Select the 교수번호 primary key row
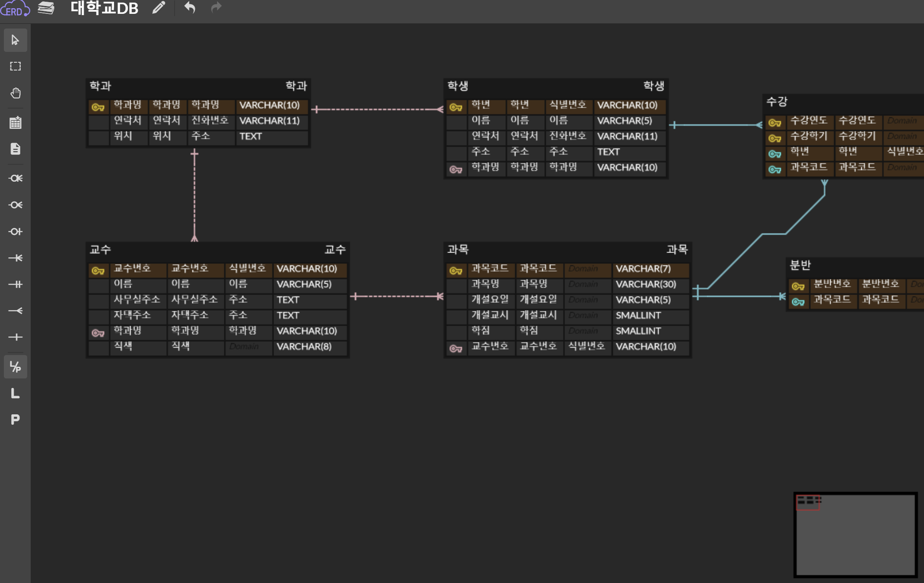 coord(132,269)
